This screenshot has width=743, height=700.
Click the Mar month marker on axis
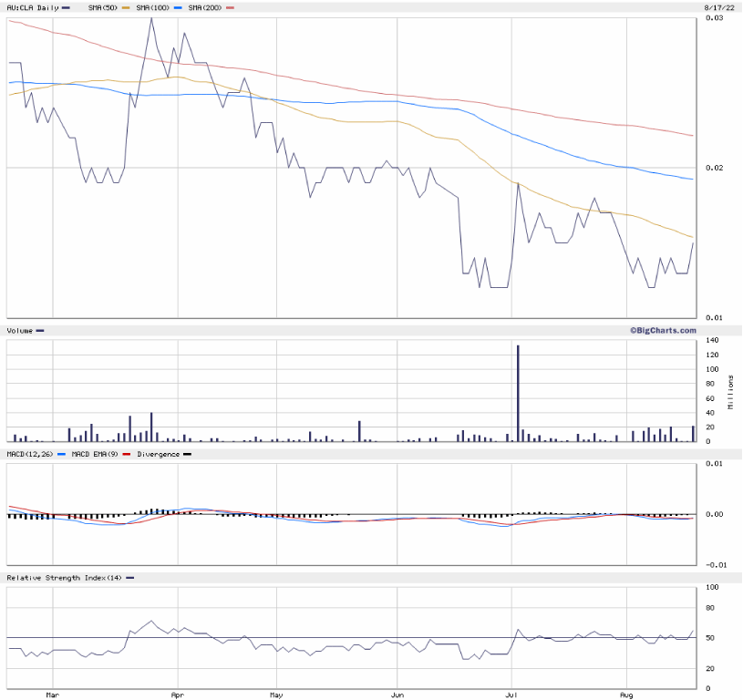53,694
